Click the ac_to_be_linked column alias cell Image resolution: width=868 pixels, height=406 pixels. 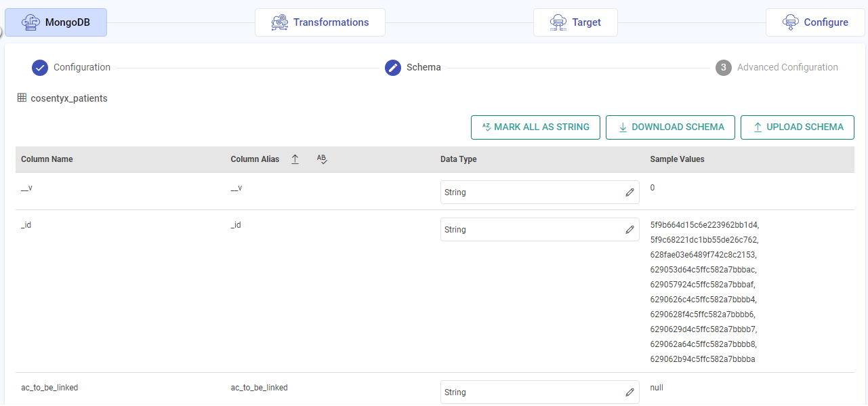coord(260,388)
